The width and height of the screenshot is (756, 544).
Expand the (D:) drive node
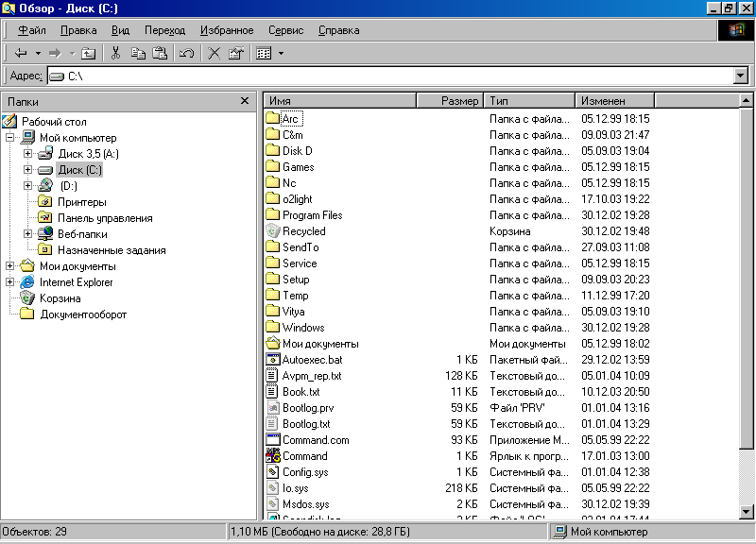click(x=28, y=185)
